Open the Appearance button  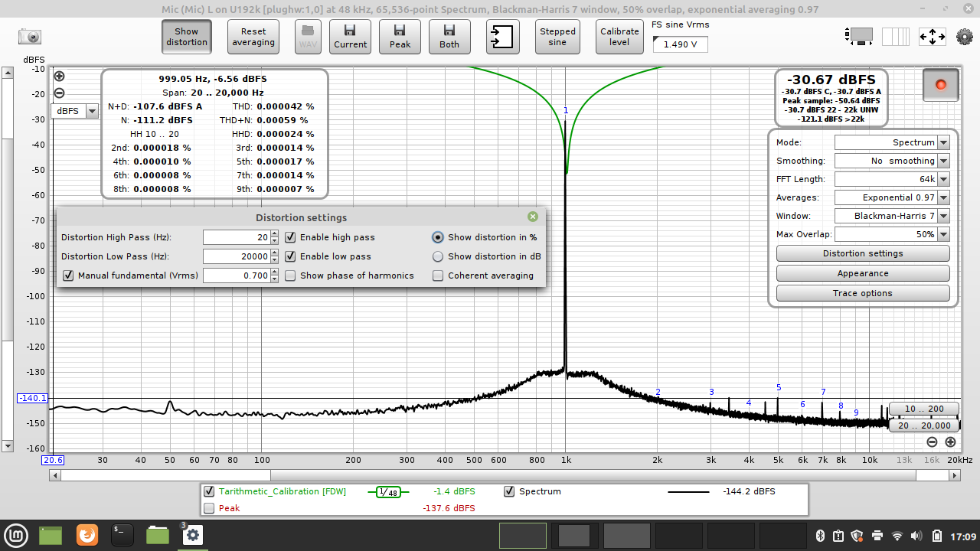[x=863, y=273]
